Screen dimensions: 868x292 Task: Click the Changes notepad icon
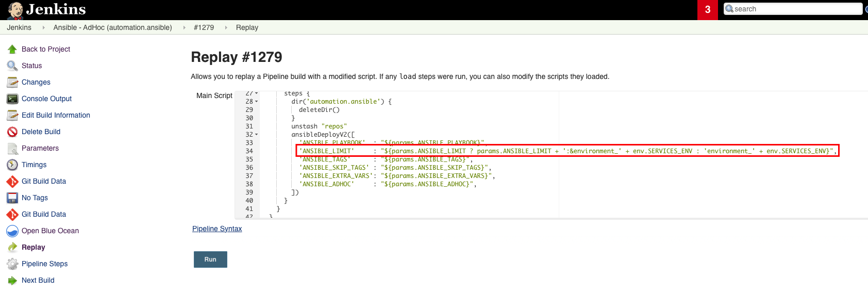(12, 82)
